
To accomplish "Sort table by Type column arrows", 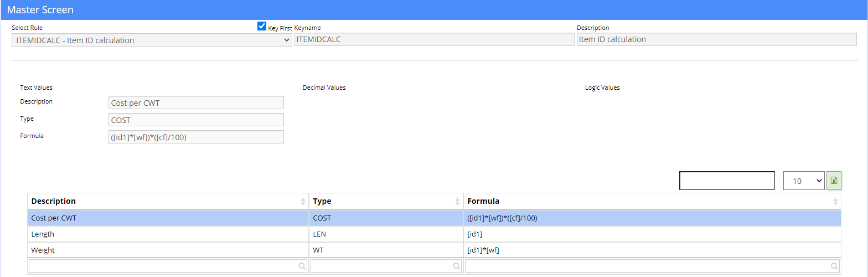I will pos(457,202).
